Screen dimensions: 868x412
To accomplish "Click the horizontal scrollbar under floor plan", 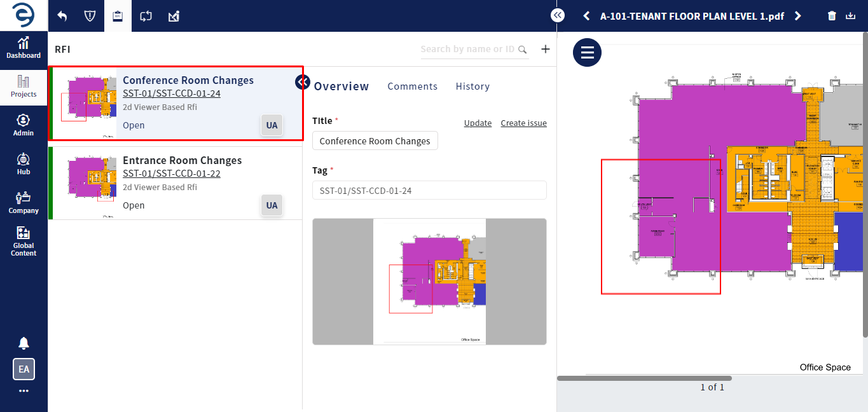I will coord(644,378).
